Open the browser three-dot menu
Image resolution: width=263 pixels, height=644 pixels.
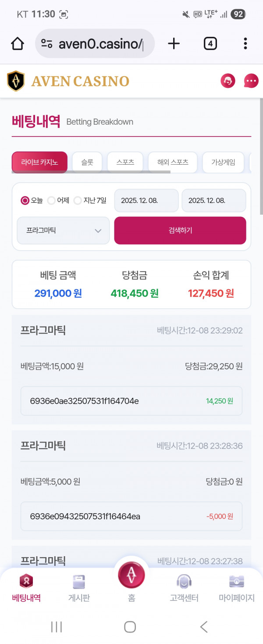pos(245,43)
